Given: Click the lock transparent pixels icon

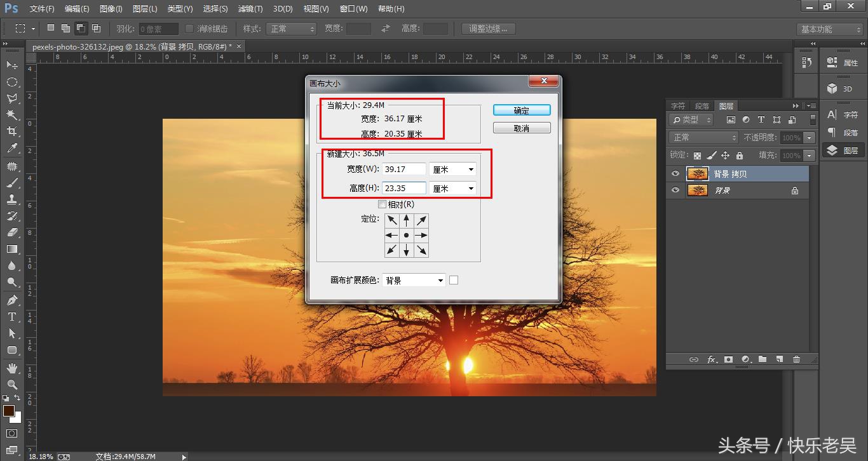Looking at the screenshot, I should (699, 154).
